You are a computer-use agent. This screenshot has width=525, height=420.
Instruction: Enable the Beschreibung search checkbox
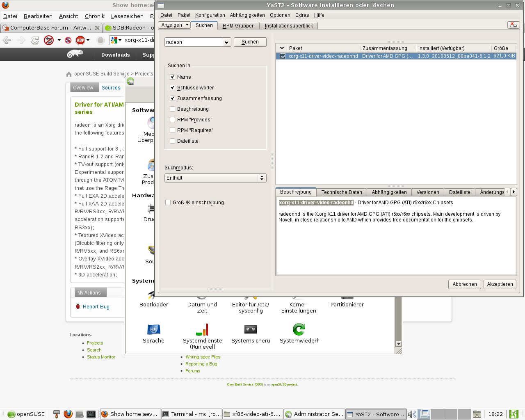172,109
